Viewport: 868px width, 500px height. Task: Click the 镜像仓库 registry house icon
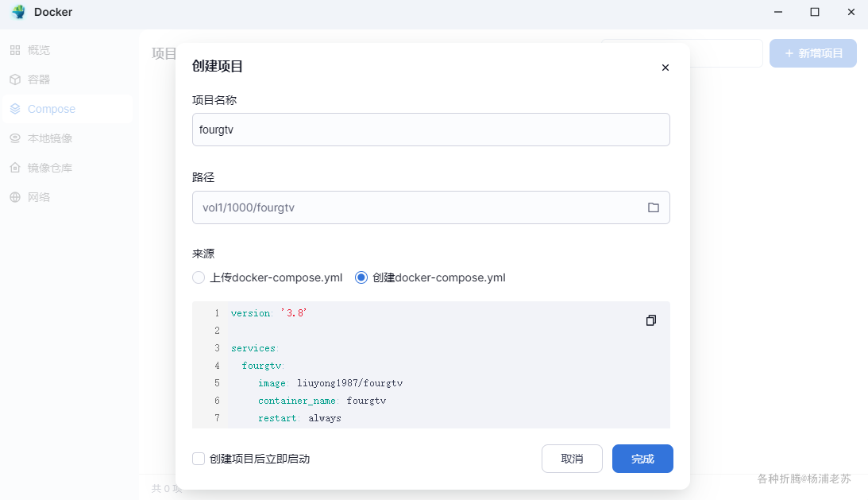(15, 168)
